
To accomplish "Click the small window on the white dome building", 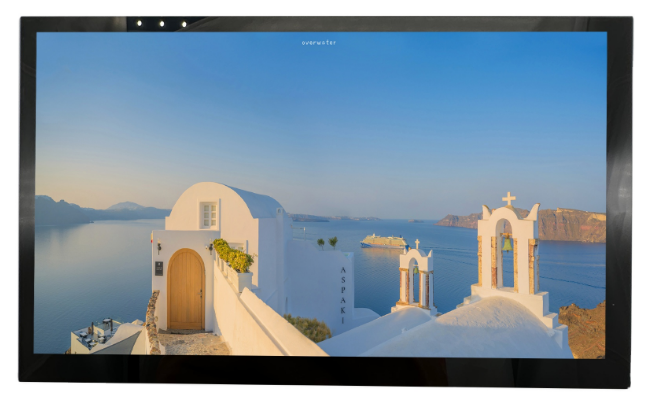I will pyautogui.click(x=208, y=214).
